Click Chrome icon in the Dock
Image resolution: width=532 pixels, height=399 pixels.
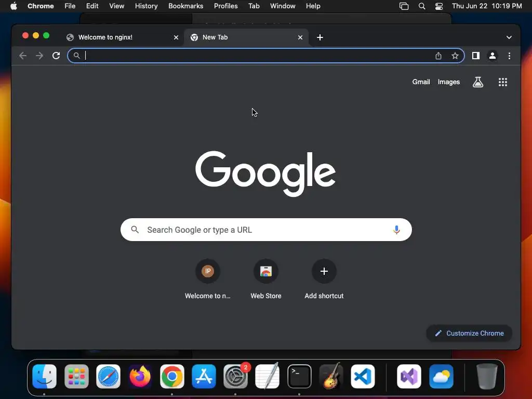point(172,376)
